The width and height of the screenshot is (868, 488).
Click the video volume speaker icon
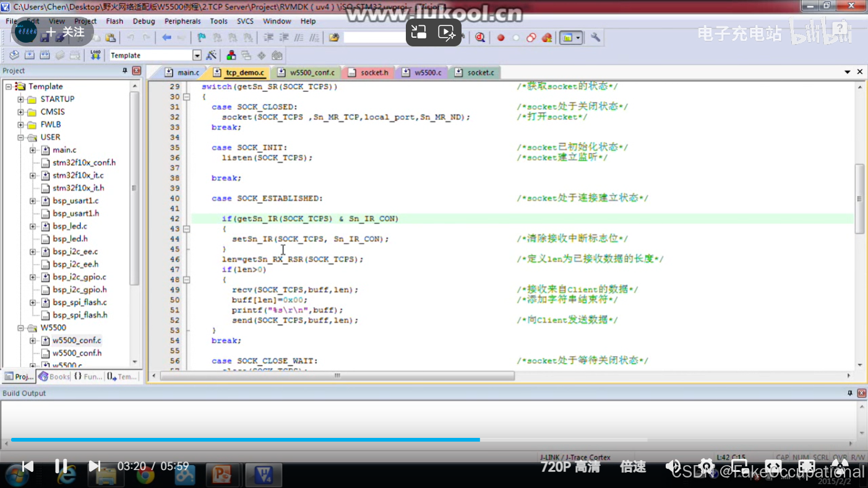click(672, 466)
